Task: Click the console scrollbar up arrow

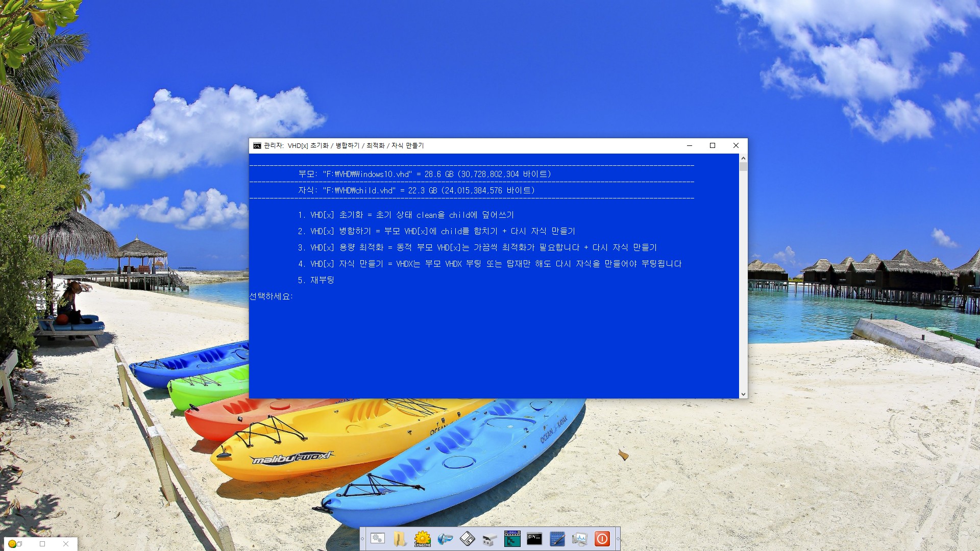Action: pyautogui.click(x=743, y=158)
